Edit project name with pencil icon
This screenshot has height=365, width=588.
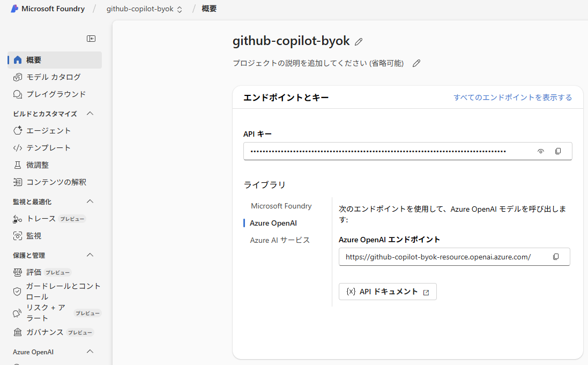359,42
